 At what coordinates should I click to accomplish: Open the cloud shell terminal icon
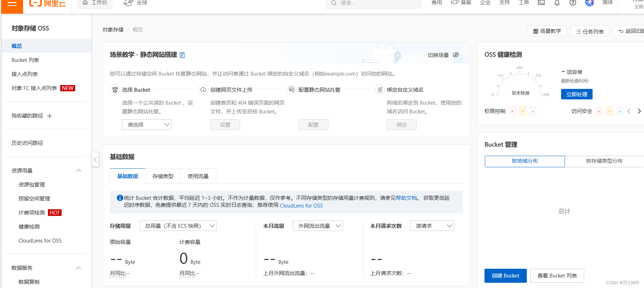[541, 3]
